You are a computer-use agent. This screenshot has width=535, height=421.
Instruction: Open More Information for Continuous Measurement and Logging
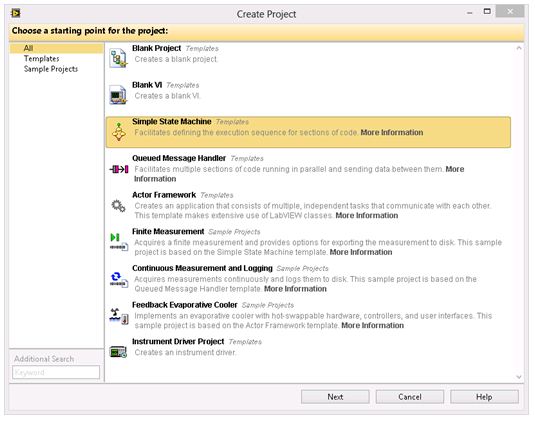click(x=295, y=289)
